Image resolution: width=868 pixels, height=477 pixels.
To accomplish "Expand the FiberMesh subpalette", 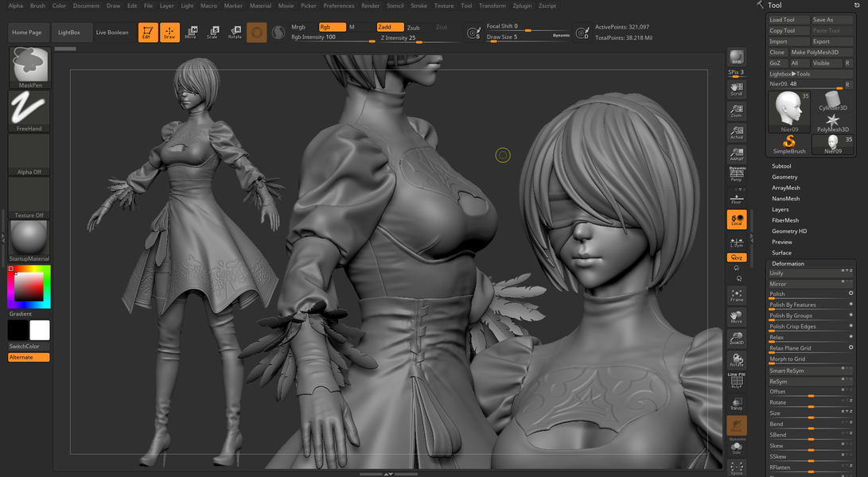I will point(785,220).
